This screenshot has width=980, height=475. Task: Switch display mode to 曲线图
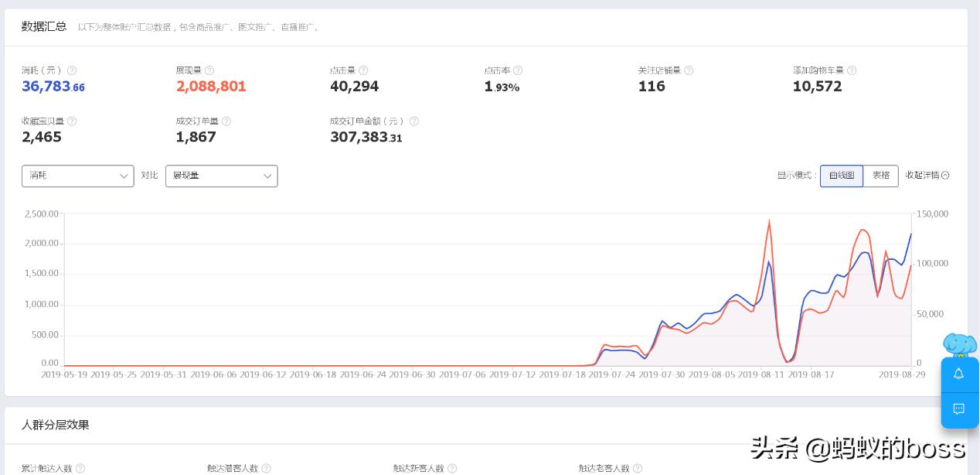841,176
